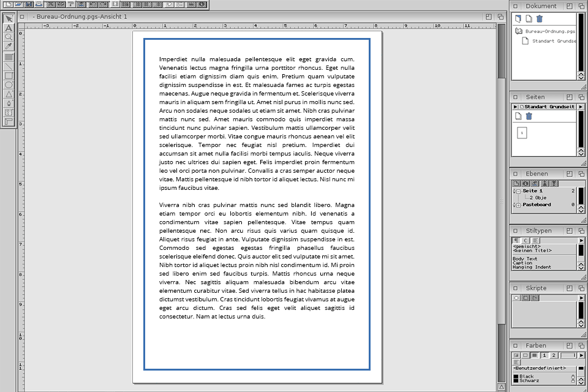Click 2 Obje layer entry
The width and height of the screenshot is (588, 392).
(x=538, y=198)
